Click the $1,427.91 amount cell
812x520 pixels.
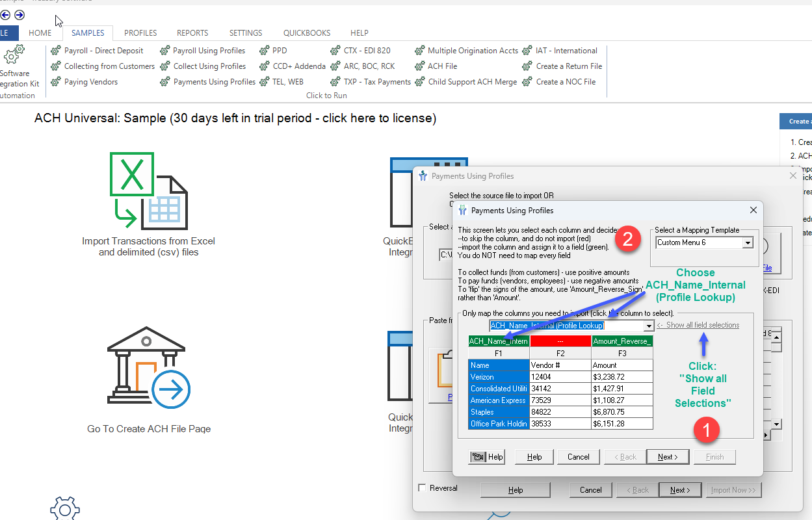tap(622, 389)
